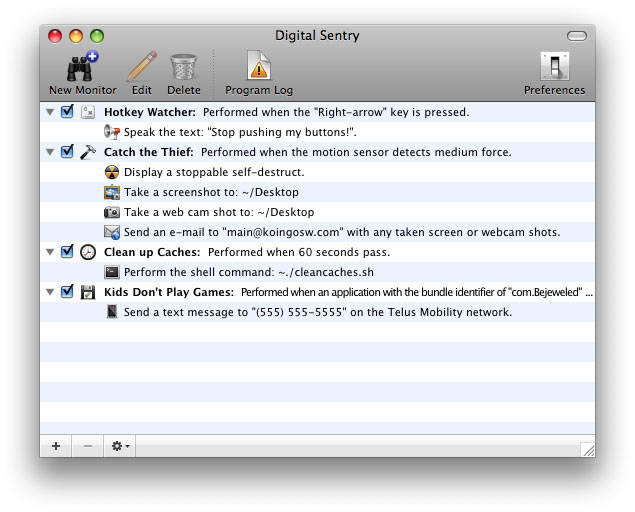Click the New Monitor binoculars icon

pyautogui.click(x=82, y=68)
